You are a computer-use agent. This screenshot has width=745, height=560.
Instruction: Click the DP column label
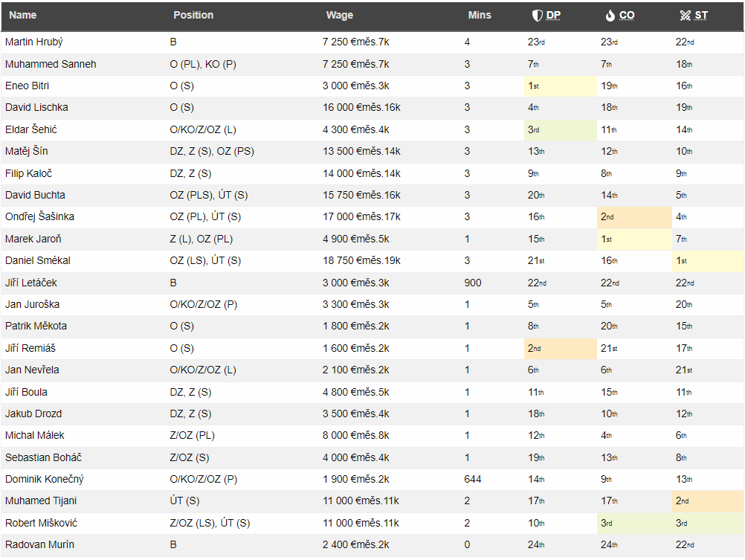[x=554, y=16]
